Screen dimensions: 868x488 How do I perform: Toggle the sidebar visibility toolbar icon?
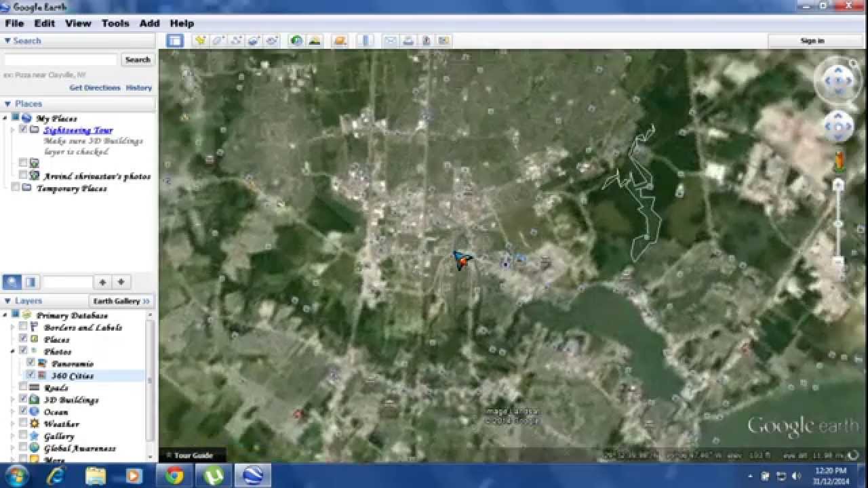(x=175, y=41)
